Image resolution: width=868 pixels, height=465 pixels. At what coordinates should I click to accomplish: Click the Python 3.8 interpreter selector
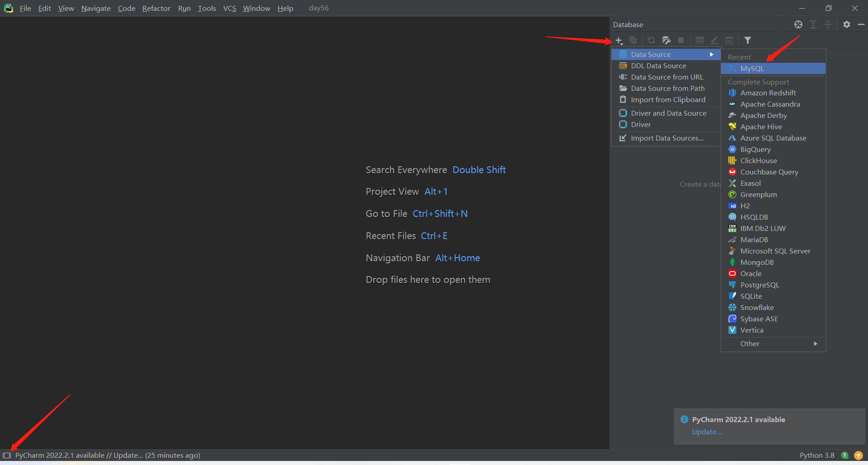pyautogui.click(x=817, y=456)
